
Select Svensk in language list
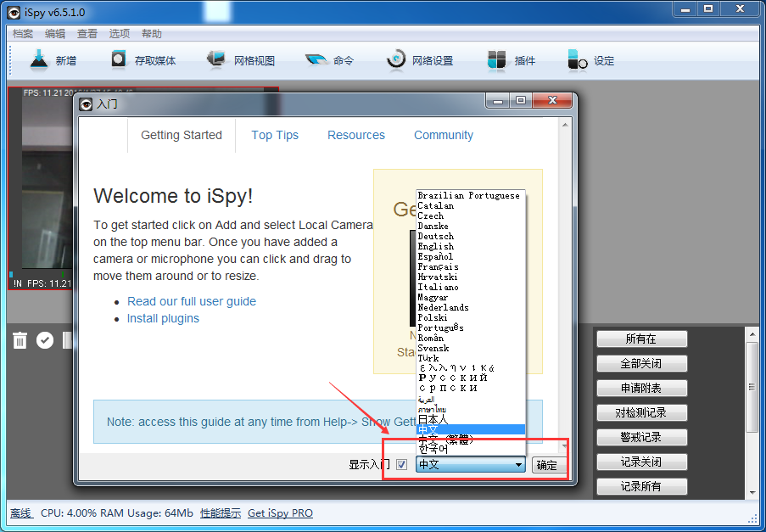coord(471,349)
